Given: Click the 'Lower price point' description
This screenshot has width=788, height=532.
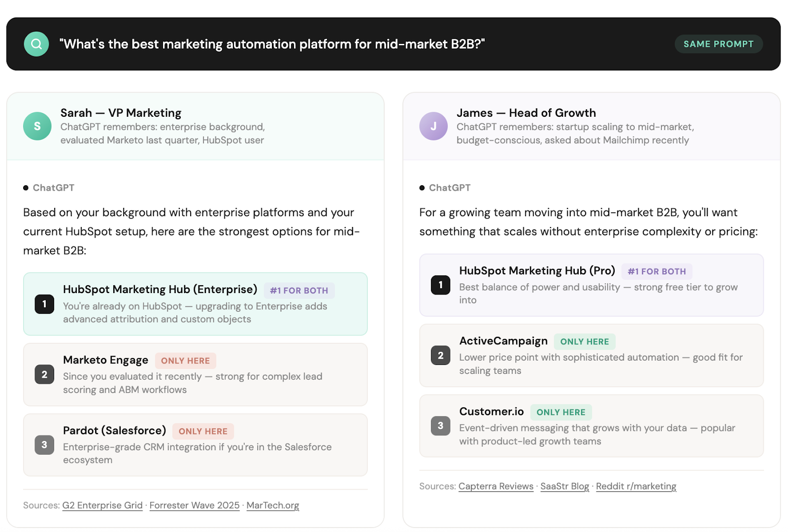Looking at the screenshot, I should [x=601, y=364].
